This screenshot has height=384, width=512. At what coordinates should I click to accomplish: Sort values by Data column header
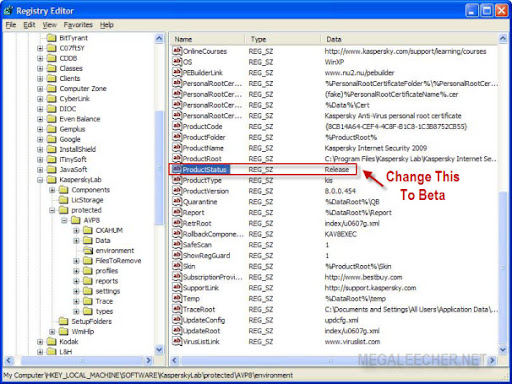click(410, 39)
